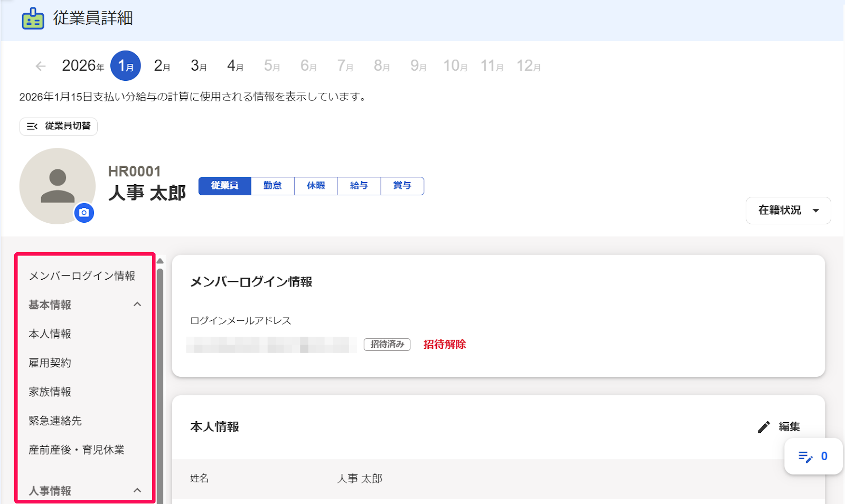Click the 招待解除 link
Image resolution: width=845 pixels, height=504 pixels.
point(445,345)
